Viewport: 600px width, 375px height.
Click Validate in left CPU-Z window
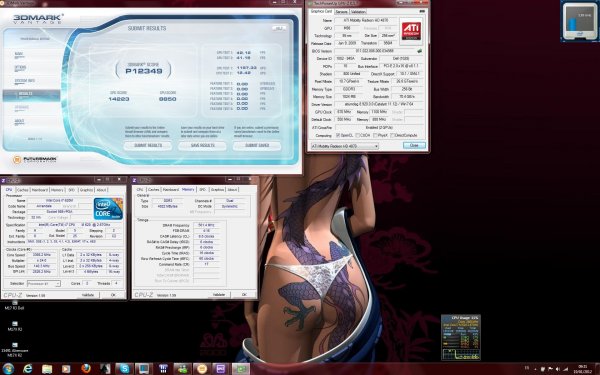[x=88, y=295]
